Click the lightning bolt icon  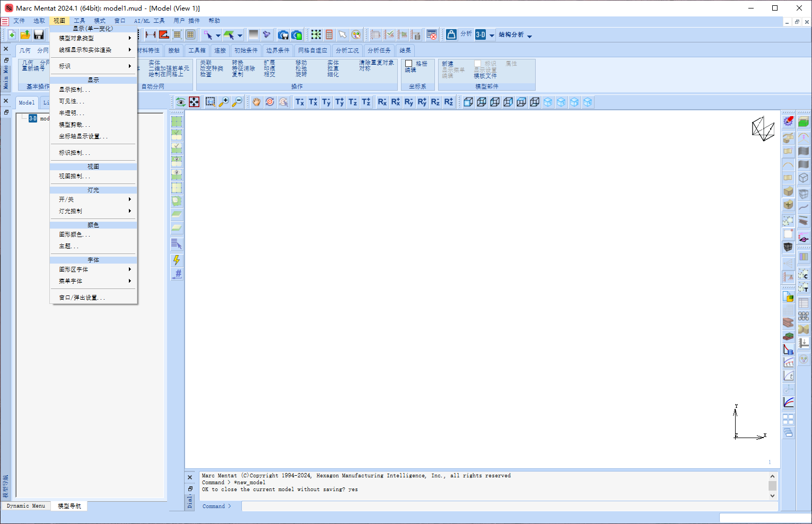177,260
